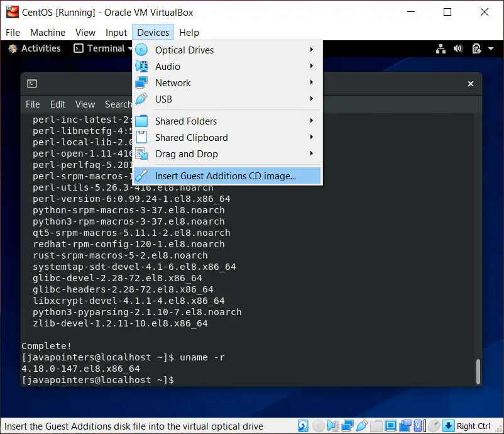Expand the Shared Clipboard submenu arrow
This screenshot has width=504, height=434.
click(312, 136)
